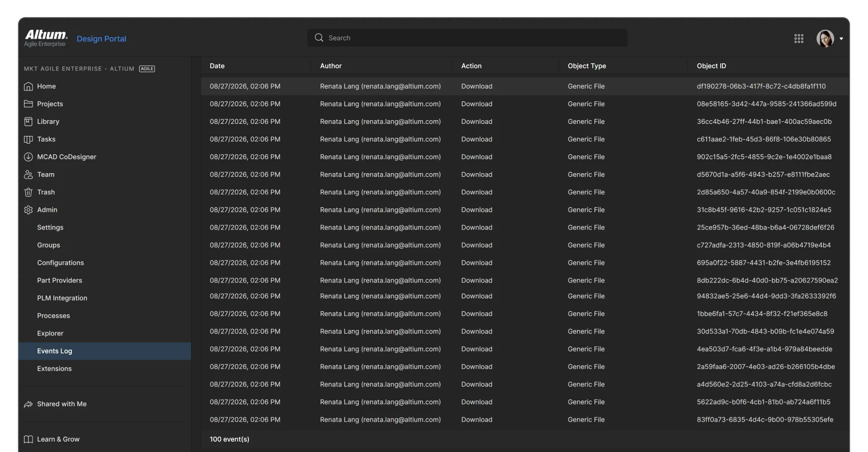Open the user avatar profile
The height and width of the screenshot is (452, 868).
(825, 38)
